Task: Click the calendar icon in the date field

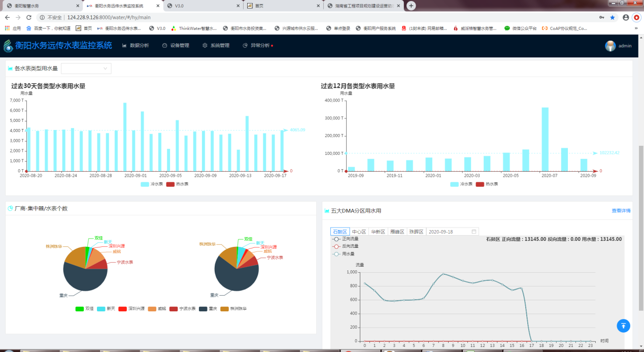Action: tap(474, 232)
